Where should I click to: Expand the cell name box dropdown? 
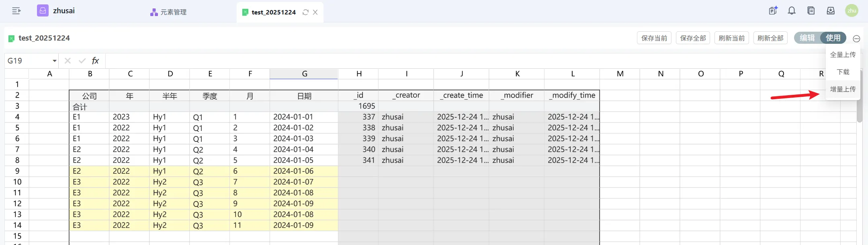click(54, 61)
